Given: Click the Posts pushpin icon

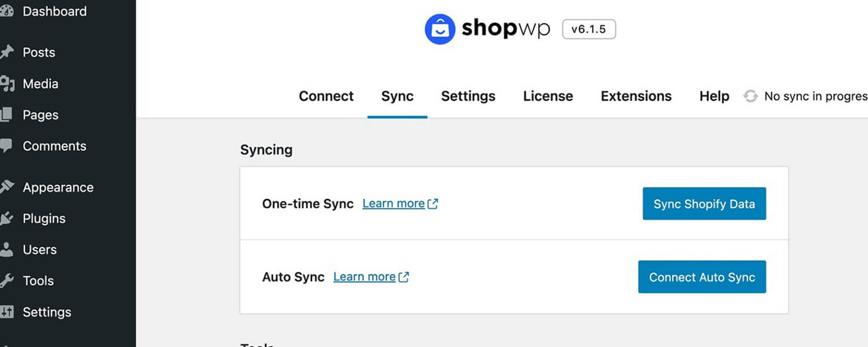Looking at the screenshot, I should [6, 53].
